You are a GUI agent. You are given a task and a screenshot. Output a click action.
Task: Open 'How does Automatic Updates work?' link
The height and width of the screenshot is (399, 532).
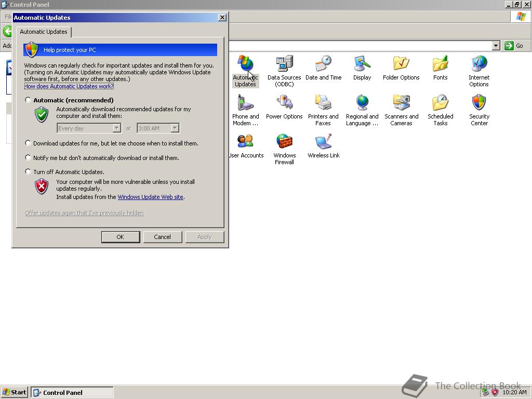point(69,86)
